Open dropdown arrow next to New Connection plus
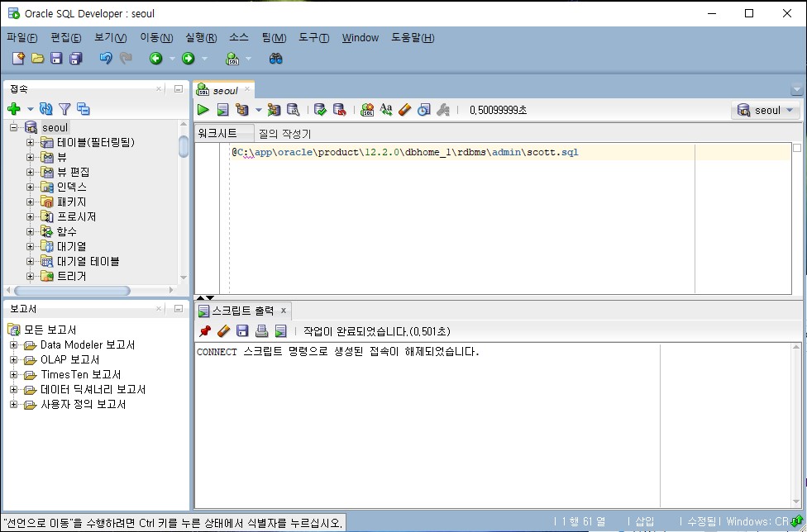The height and width of the screenshot is (532, 807). [x=31, y=109]
